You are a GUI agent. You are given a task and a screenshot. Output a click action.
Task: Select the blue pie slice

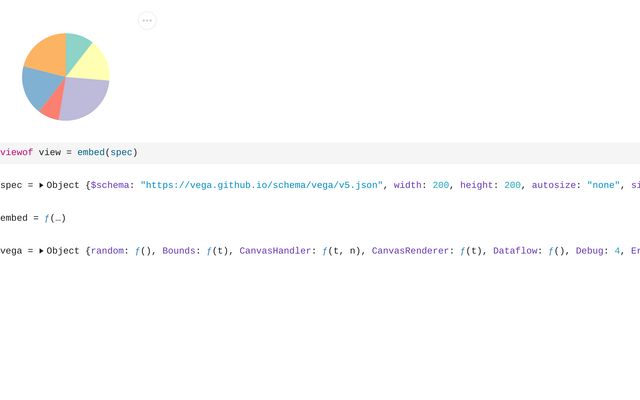(x=38, y=88)
